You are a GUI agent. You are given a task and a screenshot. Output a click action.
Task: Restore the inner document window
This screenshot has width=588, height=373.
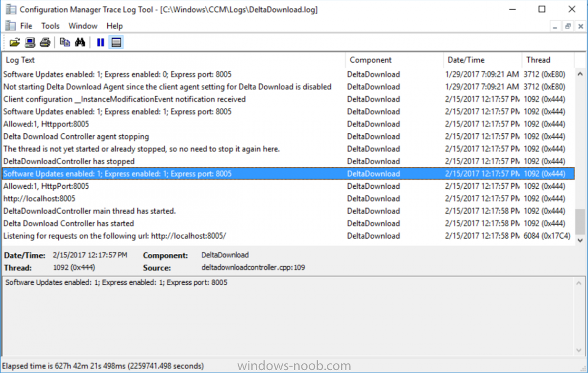tap(568, 26)
